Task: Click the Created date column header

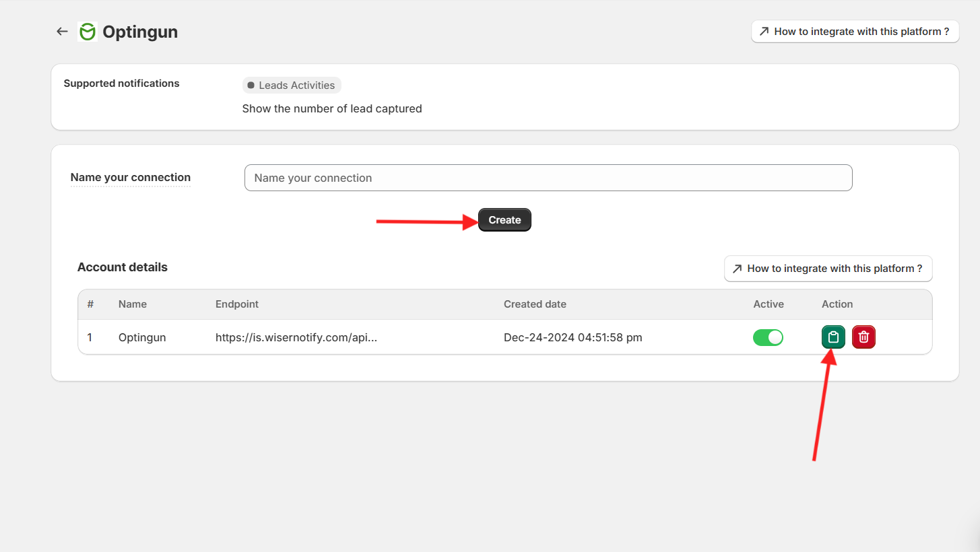Action: 535,304
